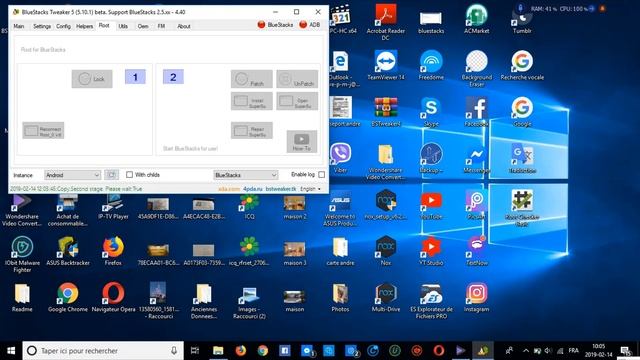Tick the Enable log checkbox
The height and width of the screenshot is (360, 640).
click(x=322, y=175)
